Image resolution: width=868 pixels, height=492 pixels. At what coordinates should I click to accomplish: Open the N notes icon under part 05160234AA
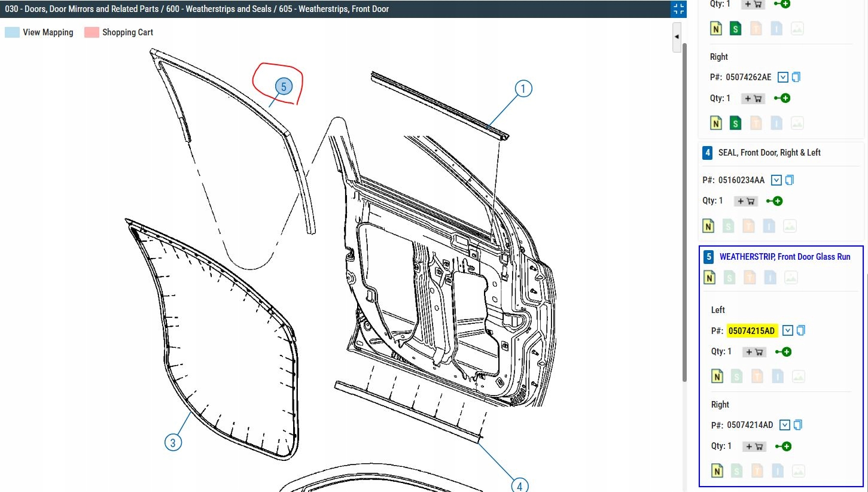(x=708, y=226)
